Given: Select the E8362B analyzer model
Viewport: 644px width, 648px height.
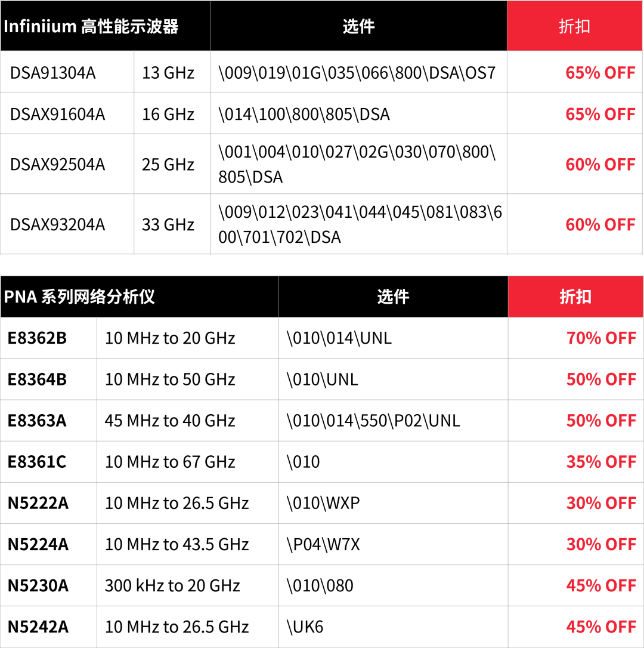Looking at the screenshot, I should 37,338.
